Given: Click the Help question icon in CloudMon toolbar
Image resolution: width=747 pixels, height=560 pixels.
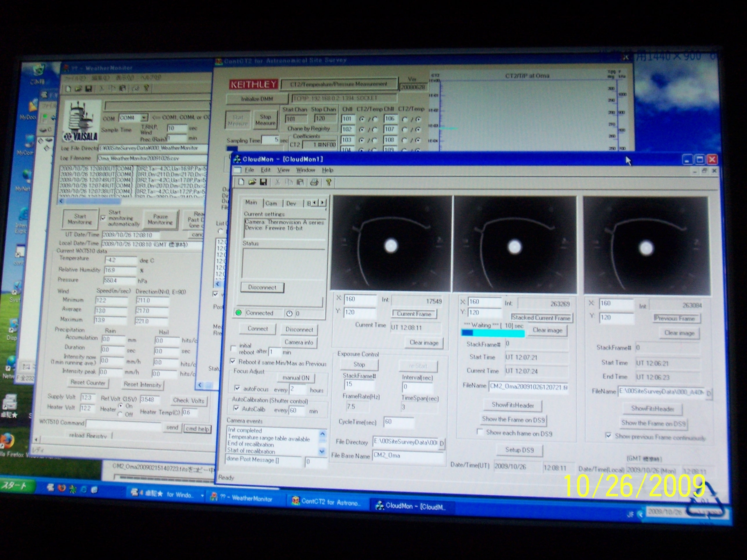Looking at the screenshot, I should pyautogui.click(x=329, y=183).
